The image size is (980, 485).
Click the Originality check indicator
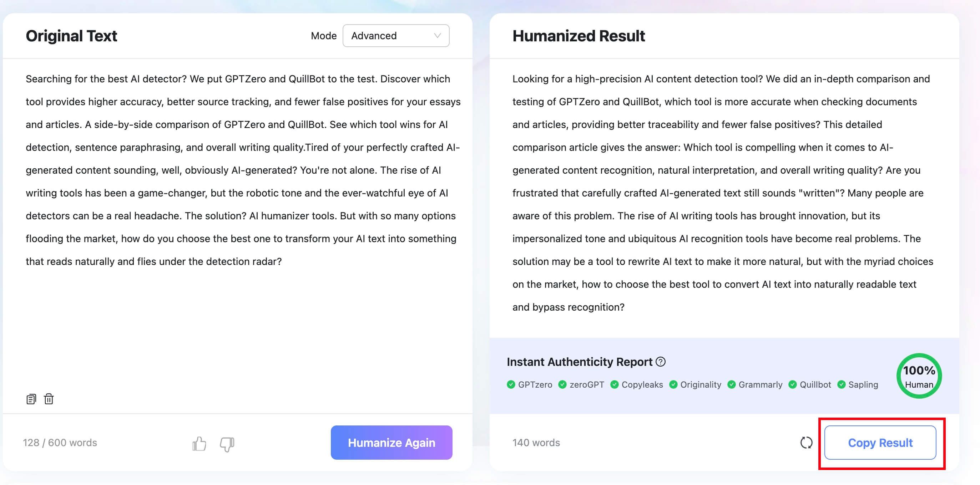(695, 384)
